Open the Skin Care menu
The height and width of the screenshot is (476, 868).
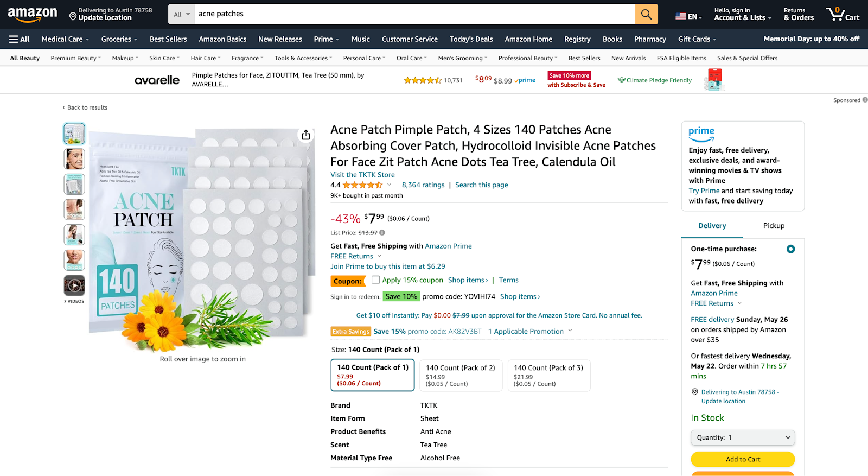[x=164, y=58]
